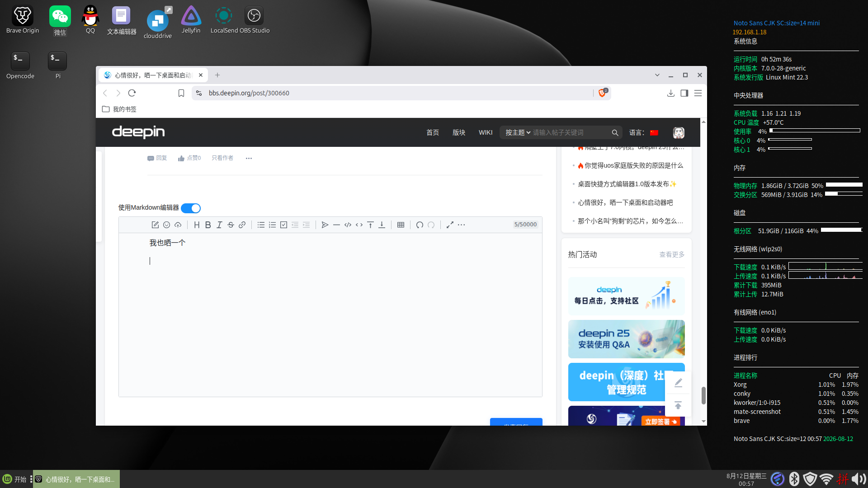The image size is (868, 488).
Task: Go to 首页 in deepin navigation
Action: (x=433, y=132)
